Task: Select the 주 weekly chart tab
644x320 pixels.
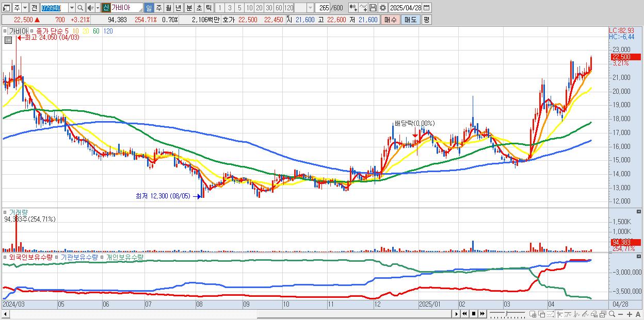Action: point(158,8)
